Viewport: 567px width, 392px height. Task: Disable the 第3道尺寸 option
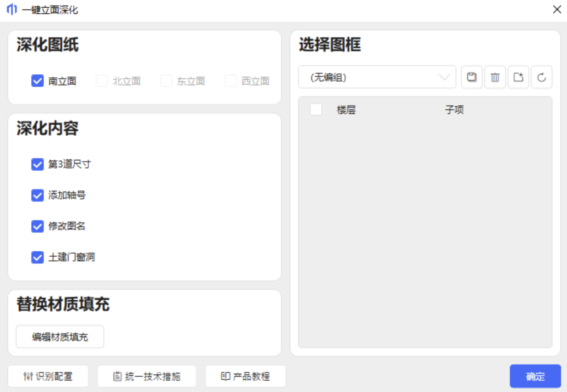pyautogui.click(x=37, y=164)
